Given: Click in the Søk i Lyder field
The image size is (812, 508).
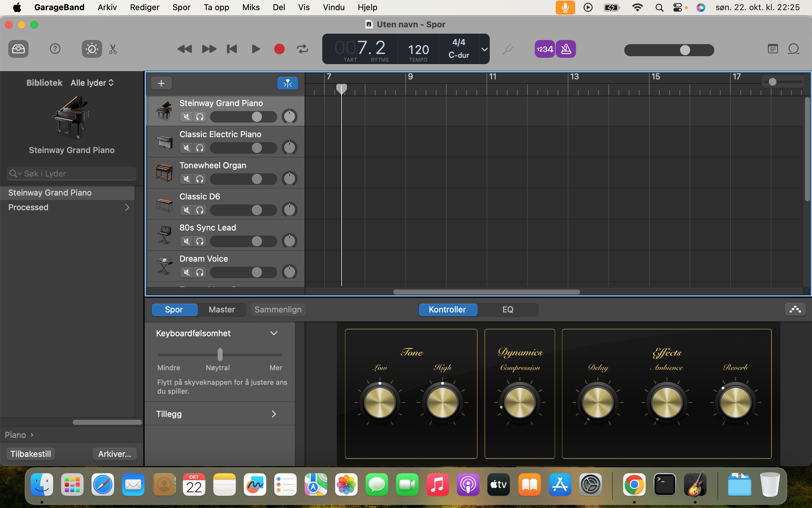Looking at the screenshot, I should pyautogui.click(x=71, y=174).
